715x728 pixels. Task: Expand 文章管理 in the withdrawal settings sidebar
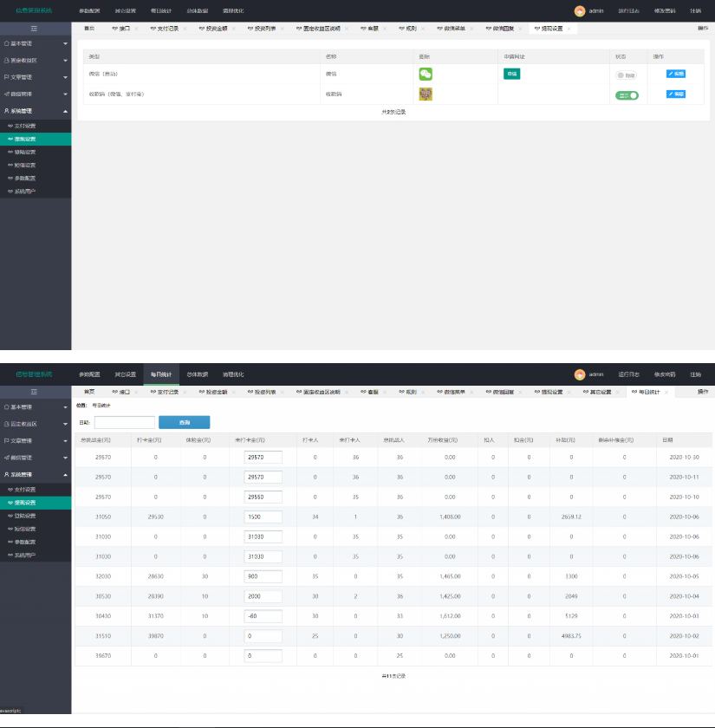35,77
